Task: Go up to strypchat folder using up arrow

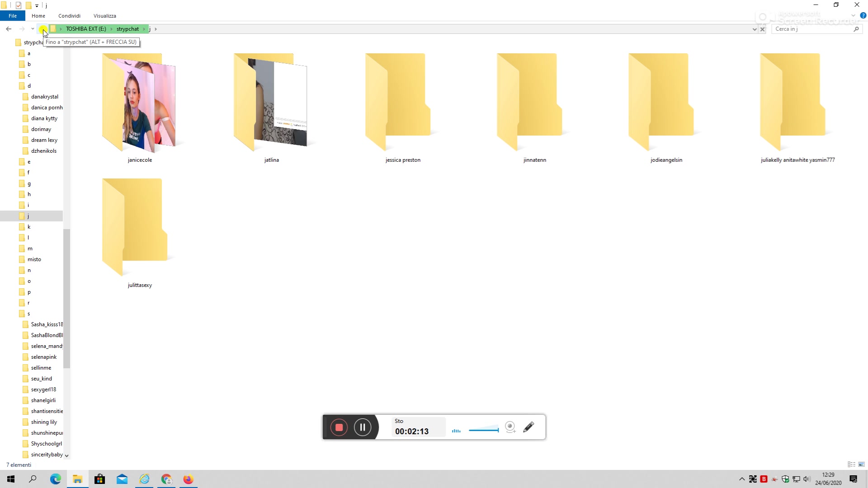Action: click(x=42, y=29)
